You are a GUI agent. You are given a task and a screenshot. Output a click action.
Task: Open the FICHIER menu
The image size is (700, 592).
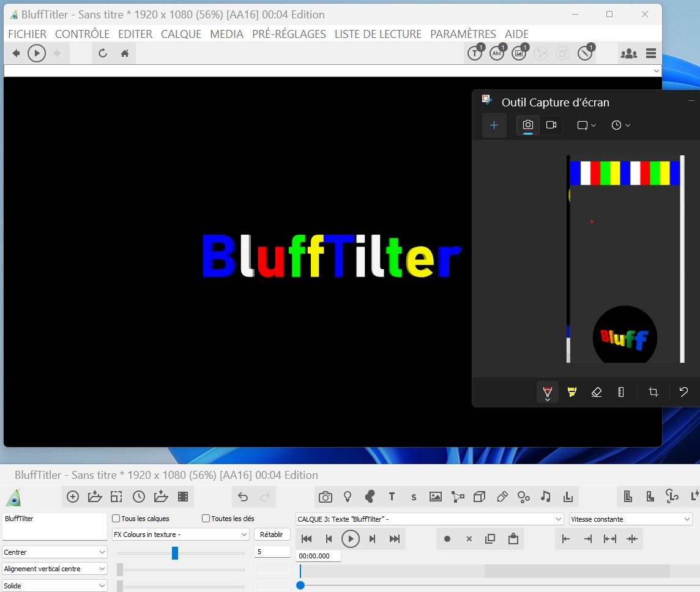coord(28,34)
